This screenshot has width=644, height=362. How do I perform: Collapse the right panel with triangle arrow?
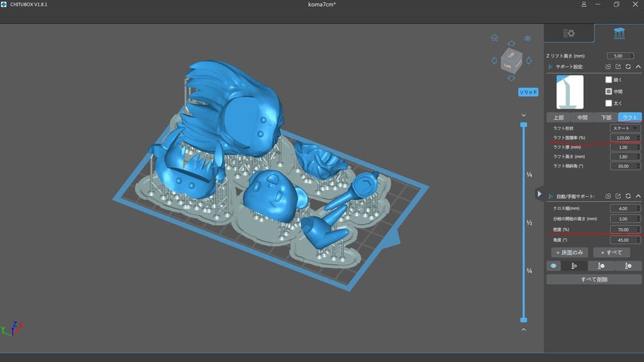[x=539, y=194]
